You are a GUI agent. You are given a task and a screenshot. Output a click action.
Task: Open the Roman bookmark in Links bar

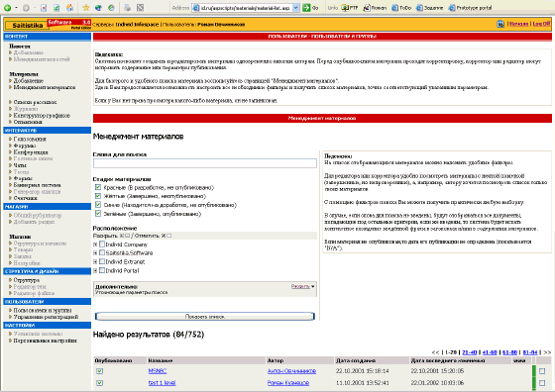click(x=375, y=7)
